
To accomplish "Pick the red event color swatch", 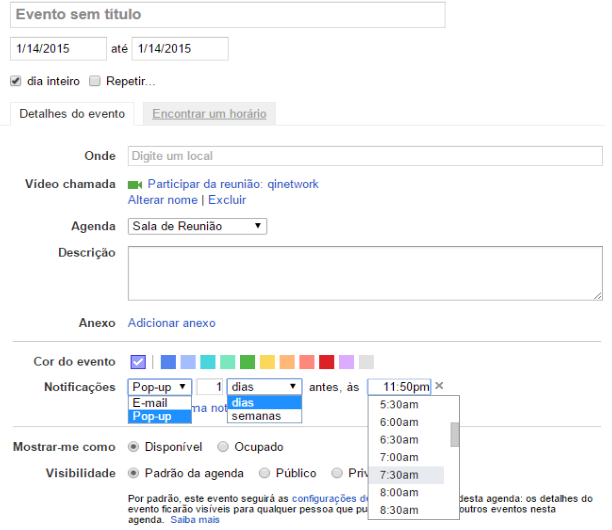I will click(326, 362).
